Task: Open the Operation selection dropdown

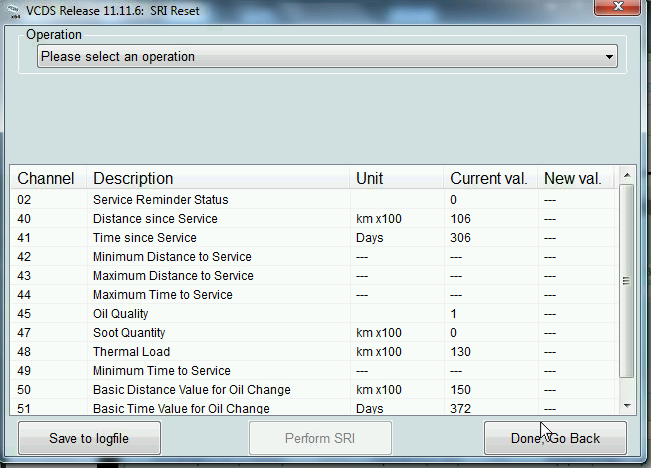Action: pyautogui.click(x=327, y=57)
